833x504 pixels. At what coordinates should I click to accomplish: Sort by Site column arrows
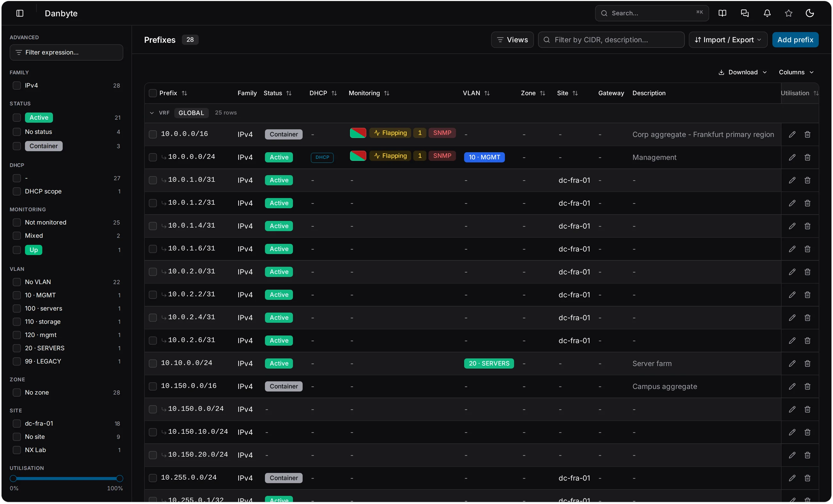[575, 93]
